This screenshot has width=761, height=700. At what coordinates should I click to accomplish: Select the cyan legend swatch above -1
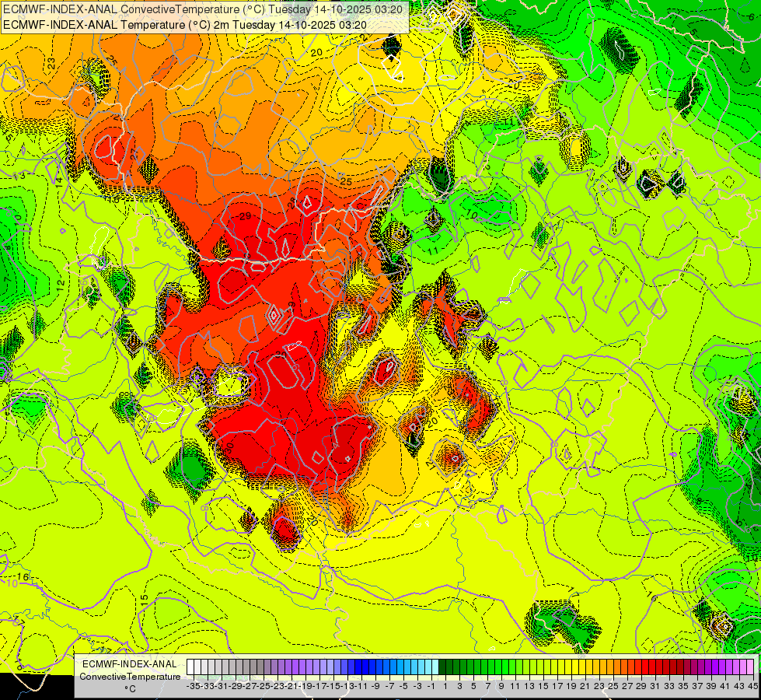428,667
